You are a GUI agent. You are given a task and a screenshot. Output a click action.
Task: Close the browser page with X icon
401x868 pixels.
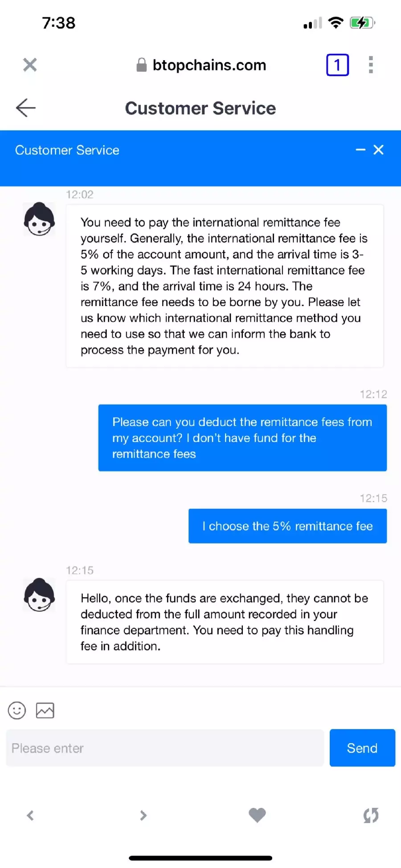30,65
